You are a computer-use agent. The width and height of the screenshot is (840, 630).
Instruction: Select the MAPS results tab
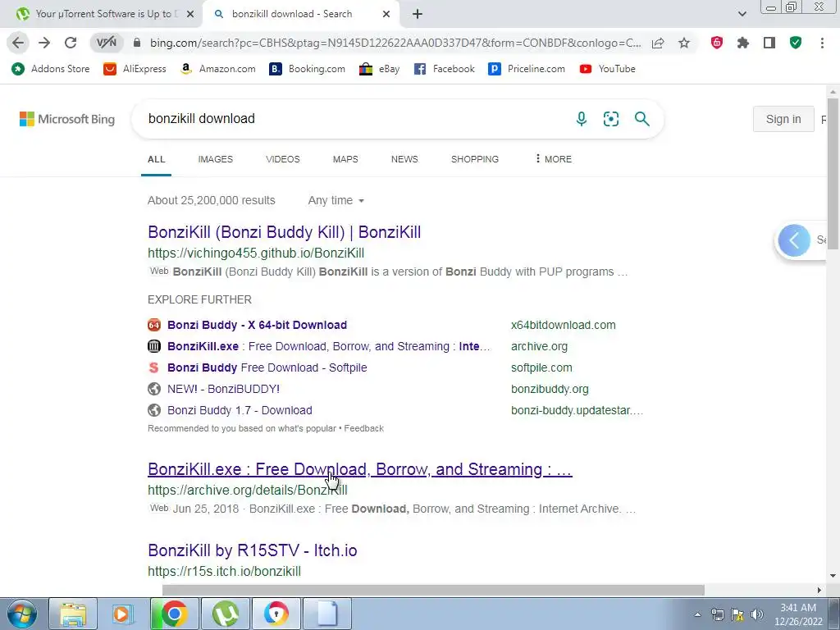coord(345,159)
